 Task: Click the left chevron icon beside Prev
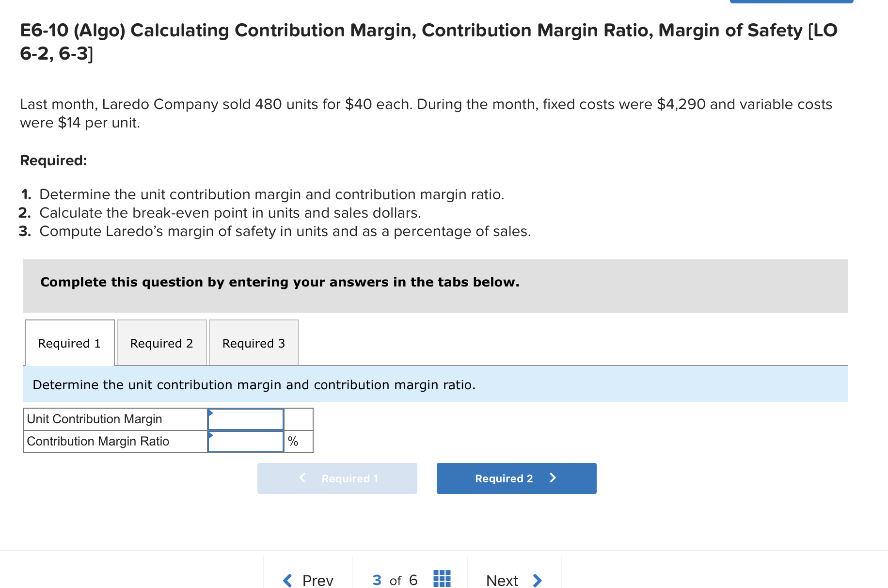tap(286, 580)
